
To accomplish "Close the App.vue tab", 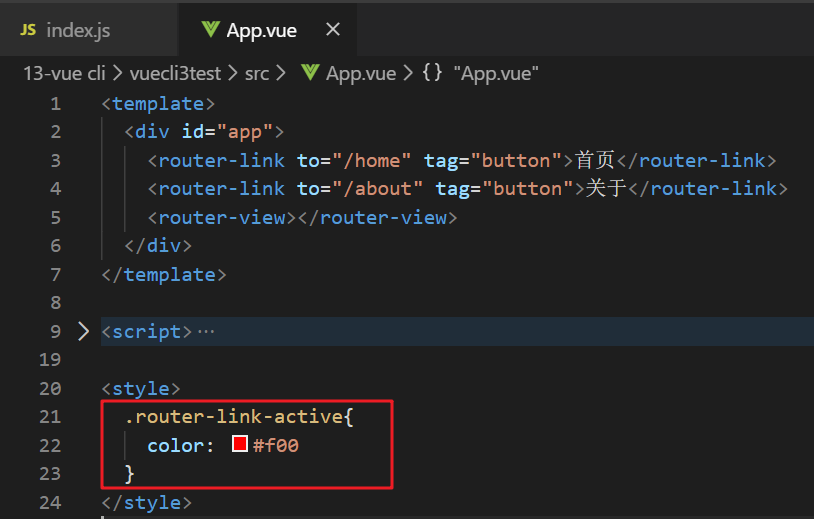I will (333, 30).
